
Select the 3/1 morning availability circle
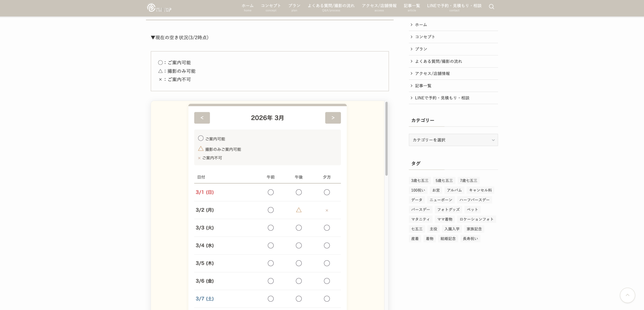[x=271, y=192]
